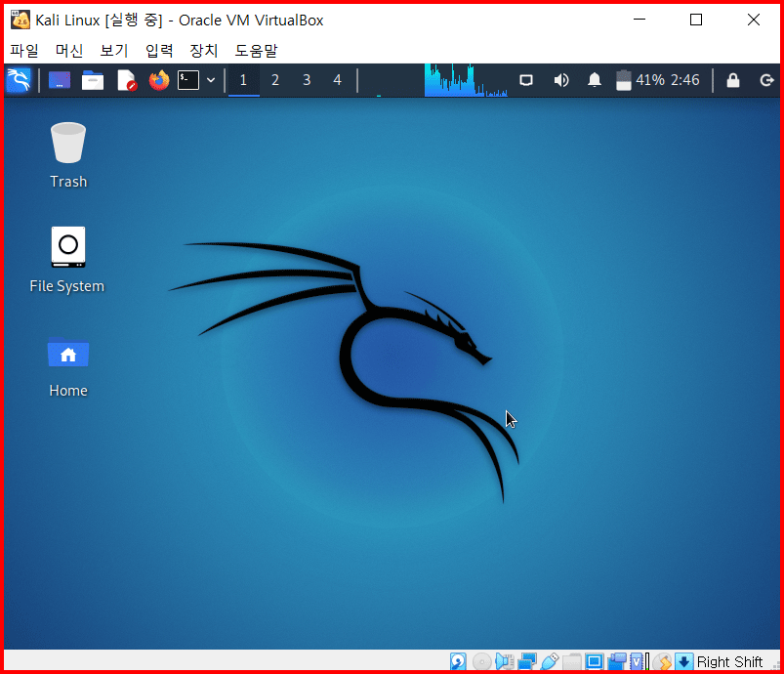Click the log out icon in the panel
Viewport: 784px width, 674px height.
coord(766,80)
